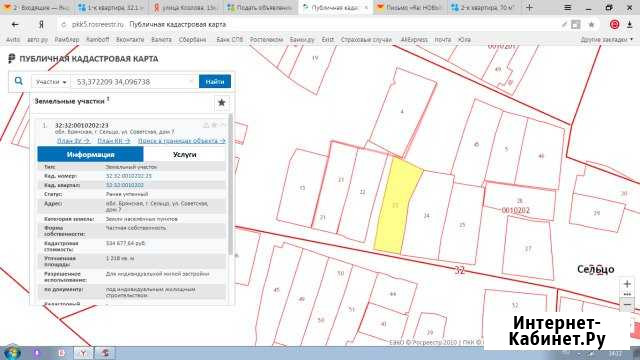Image resolution: width=640 pixels, height=360 pixels.
Task: Switch to the Услуги tab
Action: pos(184,155)
